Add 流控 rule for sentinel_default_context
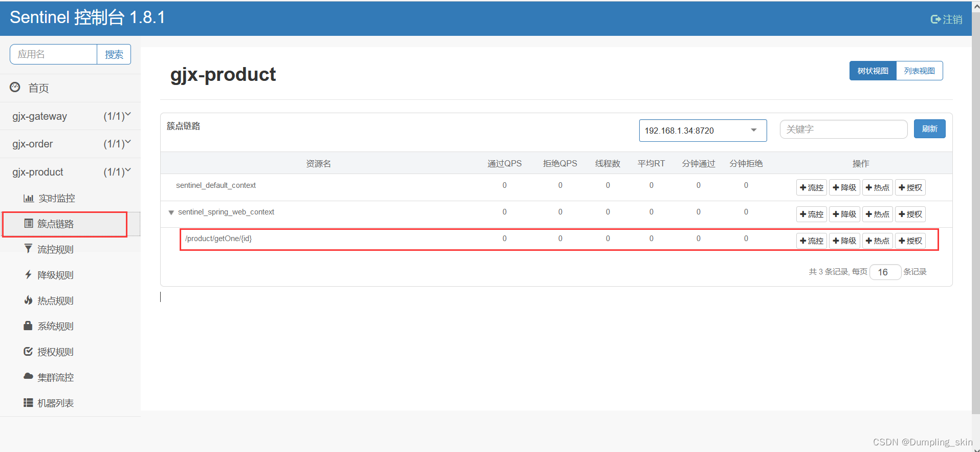980x452 pixels. coord(812,187)
